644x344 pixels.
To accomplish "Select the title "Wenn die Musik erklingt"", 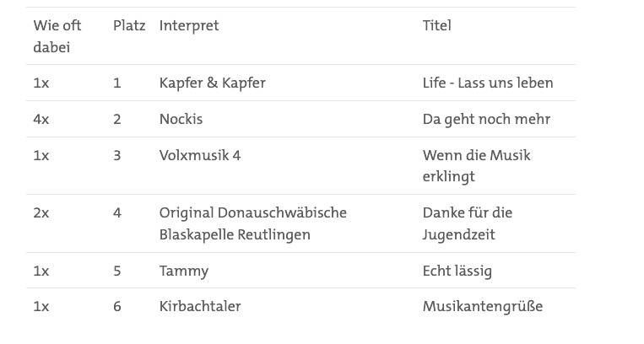I will point(476,165).
